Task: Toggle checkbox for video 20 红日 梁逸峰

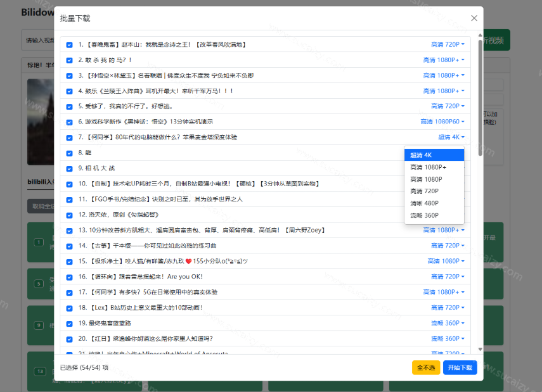Action: pyautogui.click(x=70, y=339)
